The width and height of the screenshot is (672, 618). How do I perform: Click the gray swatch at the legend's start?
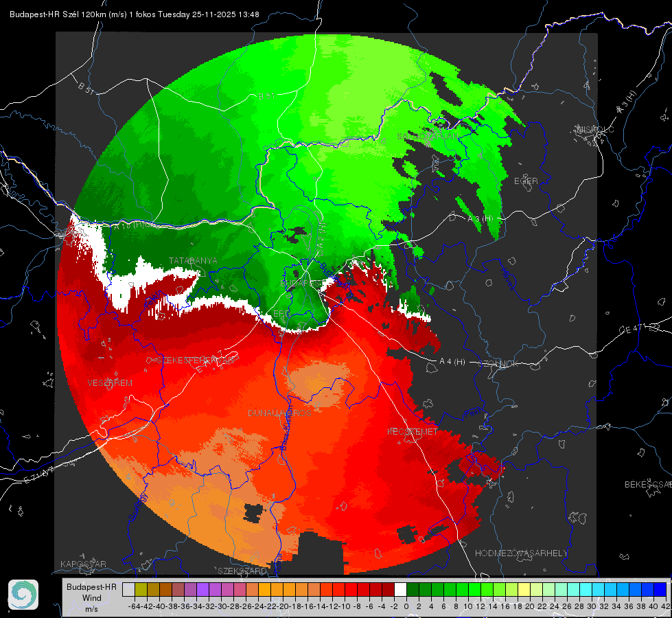coord(128,589)
